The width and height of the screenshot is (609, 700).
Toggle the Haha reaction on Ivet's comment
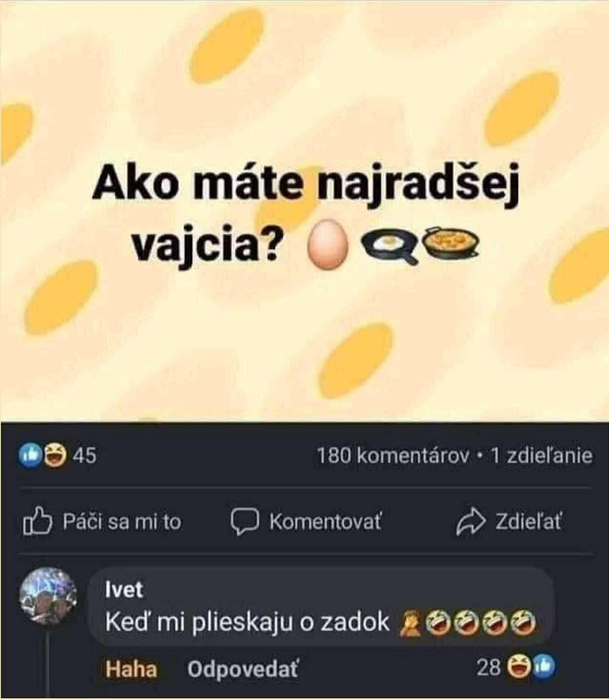[x=131, y=669]
